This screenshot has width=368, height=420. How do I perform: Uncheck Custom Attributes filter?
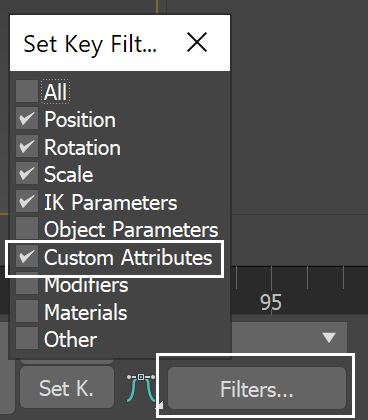coord(27,256)
